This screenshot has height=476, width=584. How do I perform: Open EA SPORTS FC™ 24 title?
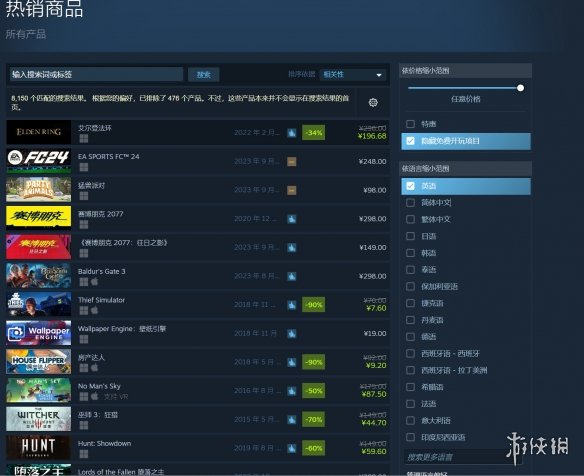108,156
